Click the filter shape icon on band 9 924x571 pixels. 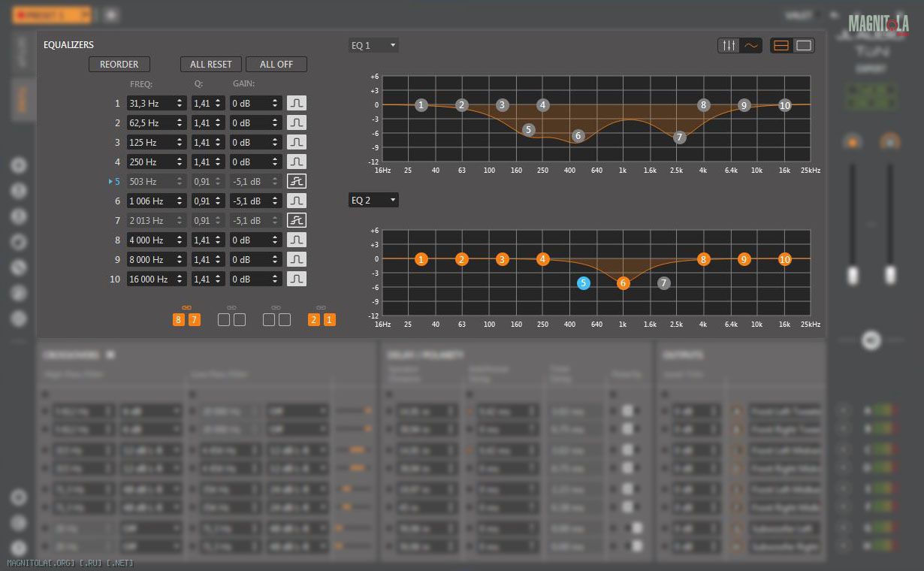[x=297, y=259]
